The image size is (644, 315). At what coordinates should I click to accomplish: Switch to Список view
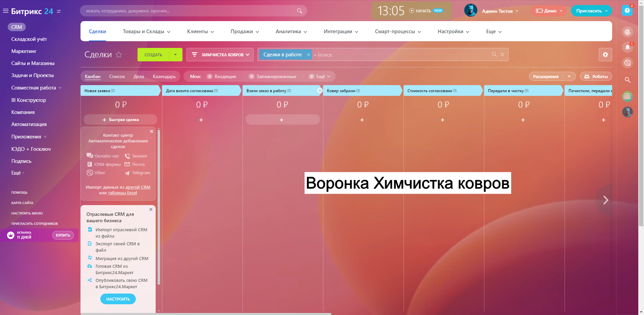[x=117, y=76]
